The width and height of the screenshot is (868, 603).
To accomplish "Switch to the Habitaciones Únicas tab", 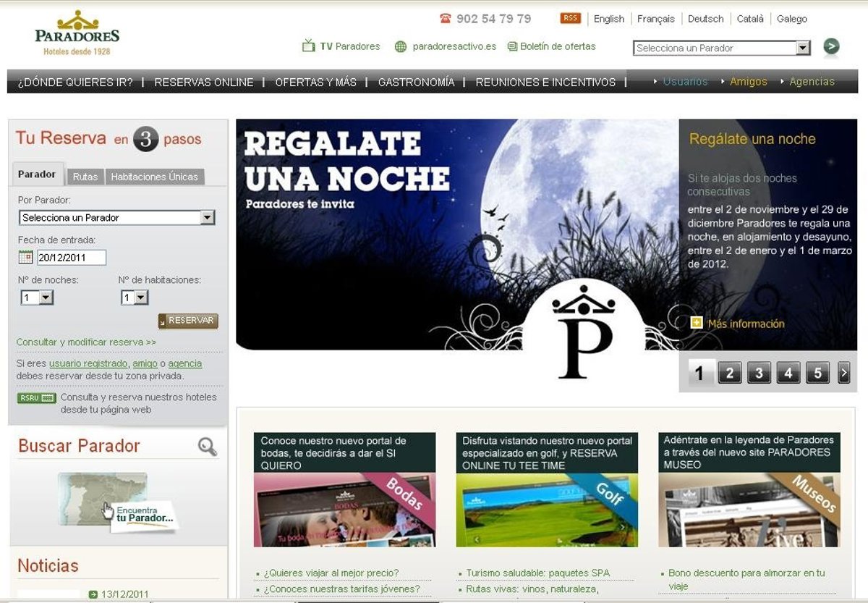I will [155, 177].
